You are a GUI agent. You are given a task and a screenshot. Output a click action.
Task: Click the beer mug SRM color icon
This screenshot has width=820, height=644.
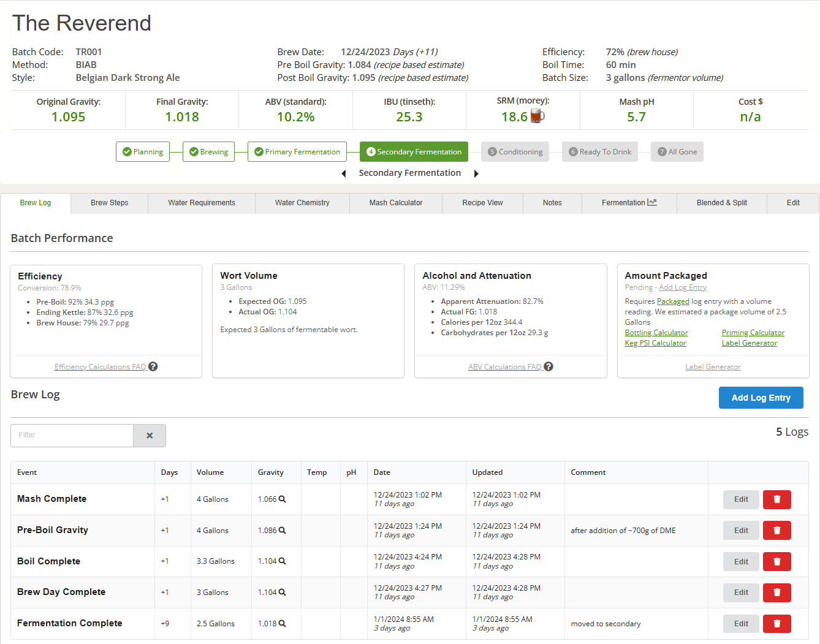point(537,116)
